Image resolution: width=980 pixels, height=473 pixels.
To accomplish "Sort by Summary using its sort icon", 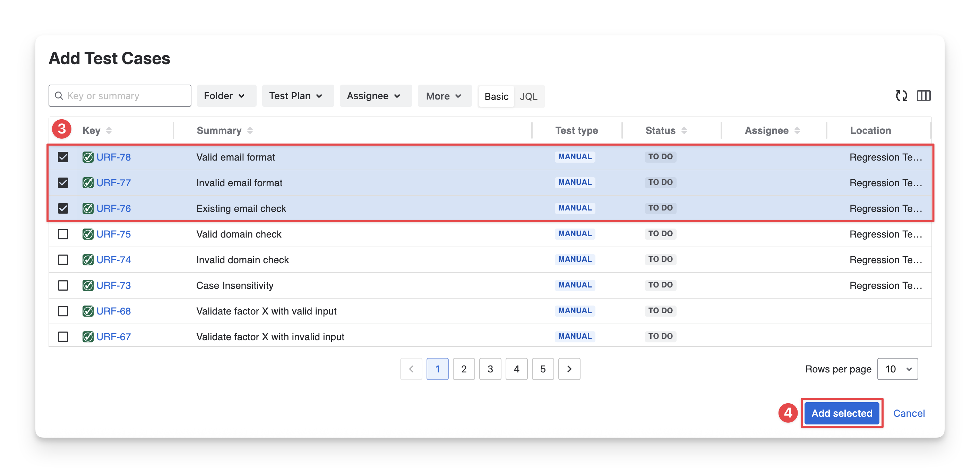I will pyautogui.click(x=250, y=130).
